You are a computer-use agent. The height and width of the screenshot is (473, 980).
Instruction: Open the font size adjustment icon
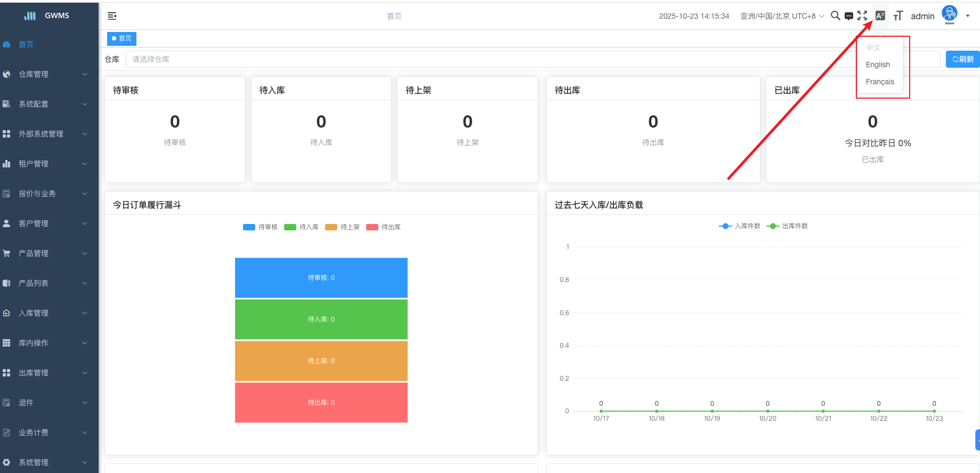pyautogui.click(x=898, y=16)
